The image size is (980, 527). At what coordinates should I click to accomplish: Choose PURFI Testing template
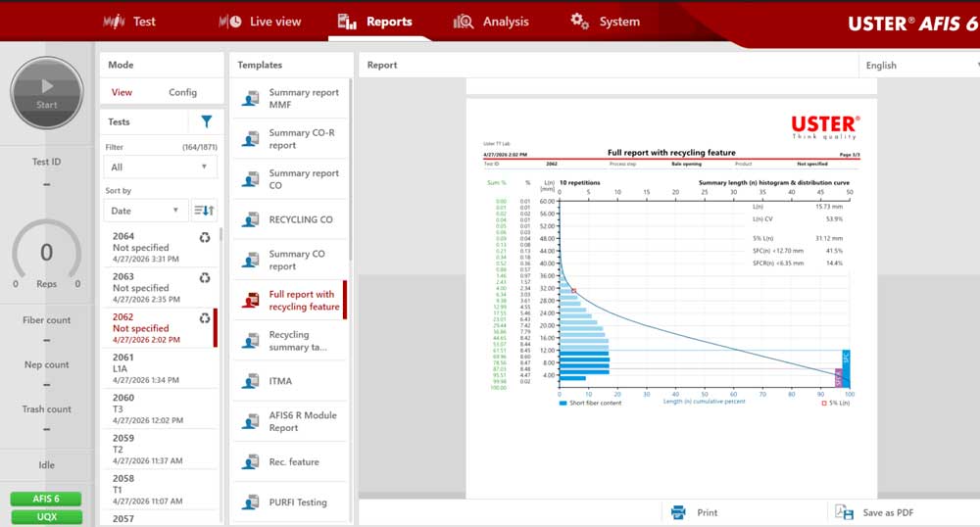click(290, 503)
